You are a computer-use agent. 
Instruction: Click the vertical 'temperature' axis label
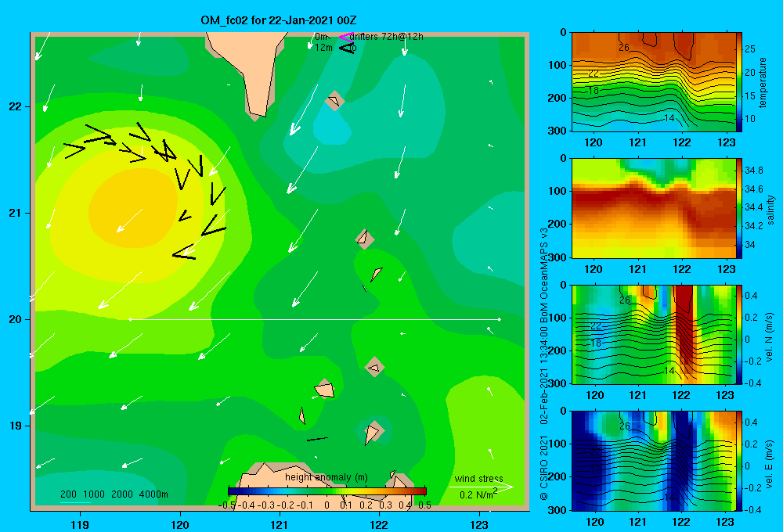pos(763,82)
